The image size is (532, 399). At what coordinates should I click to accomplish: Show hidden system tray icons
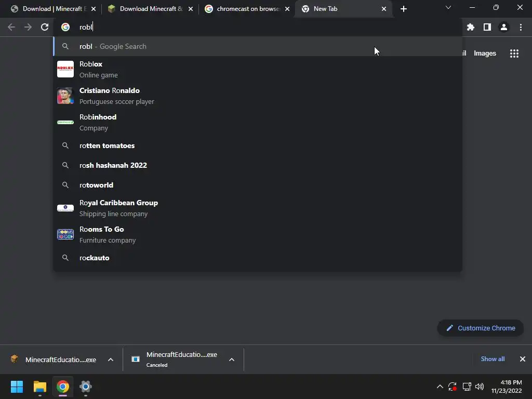(x=440, y=387)
